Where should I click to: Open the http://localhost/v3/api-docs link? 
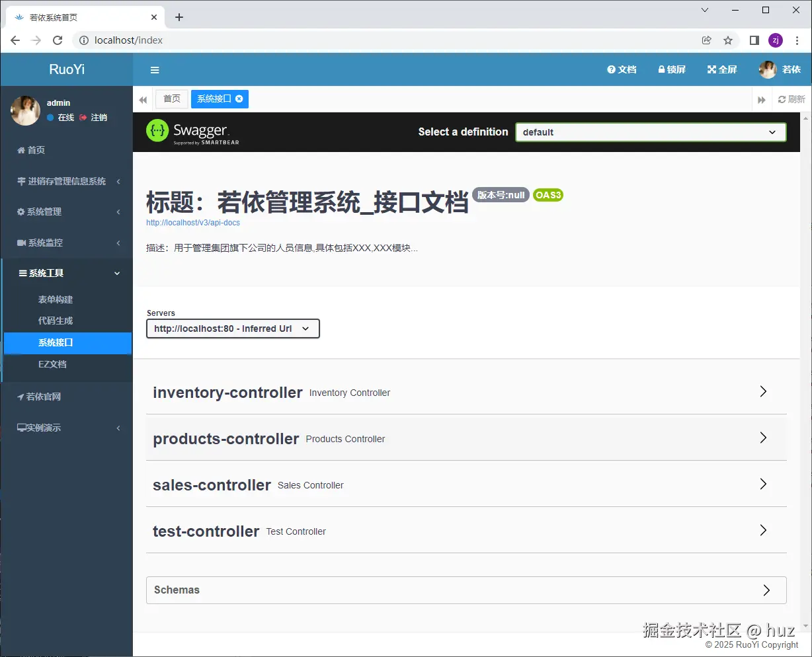(193, 223)
